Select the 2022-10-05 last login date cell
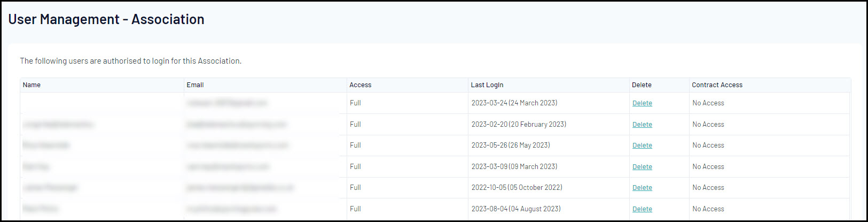Image resolution: width=868 pixels, height=222 pixels. [x=517, y=188]
